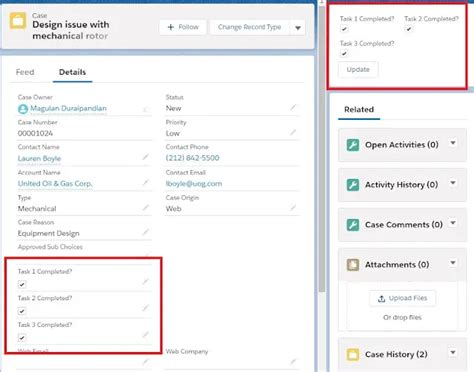The image size is (474, 372).
Task: Edit the Account Name pencil icon
Action: [x=145, y=182]
